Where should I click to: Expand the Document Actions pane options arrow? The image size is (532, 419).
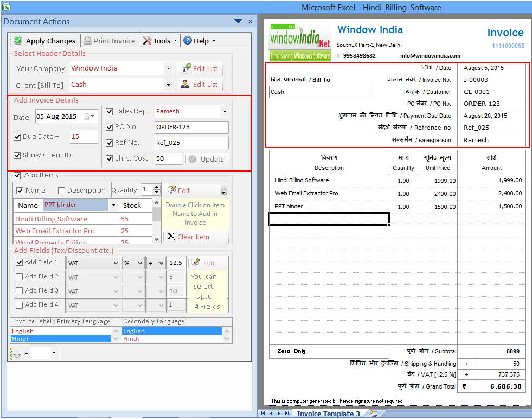pyautogui.click(x=238, y=21)
